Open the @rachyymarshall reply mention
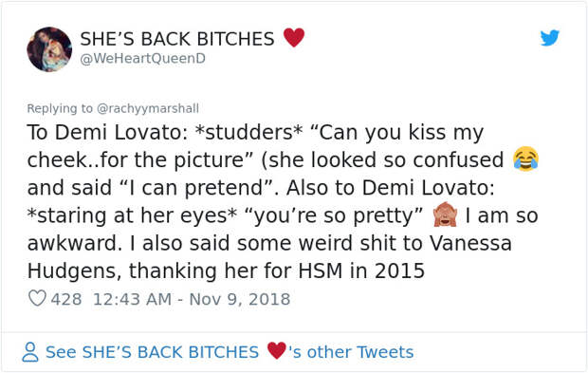 tap(148, 108)
